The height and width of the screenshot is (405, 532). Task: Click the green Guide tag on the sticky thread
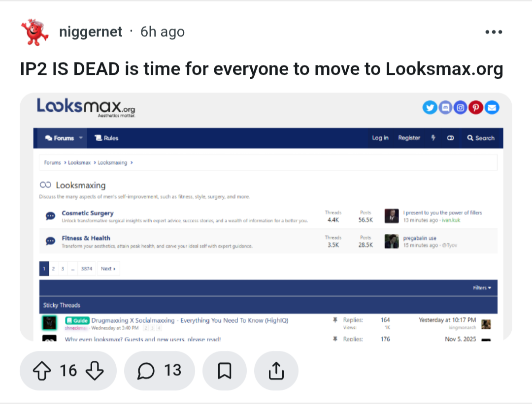click(77, 320)
